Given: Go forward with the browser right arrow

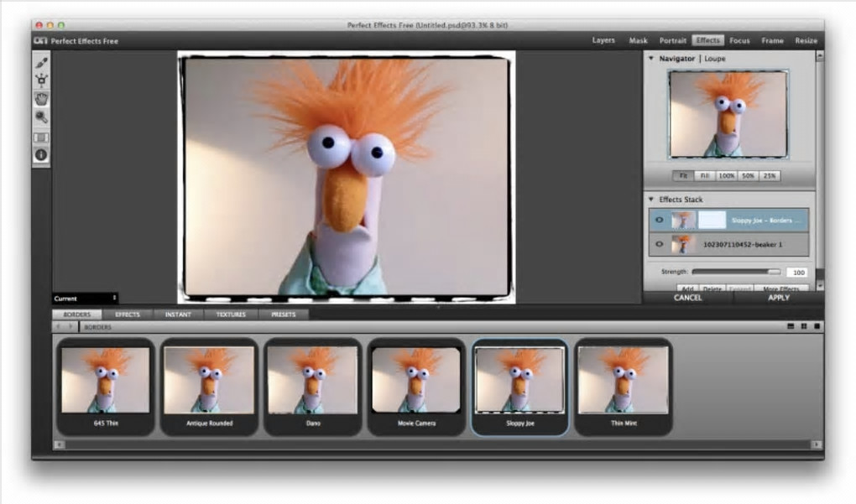Looking at the screenshot, I should click(70, 327).
